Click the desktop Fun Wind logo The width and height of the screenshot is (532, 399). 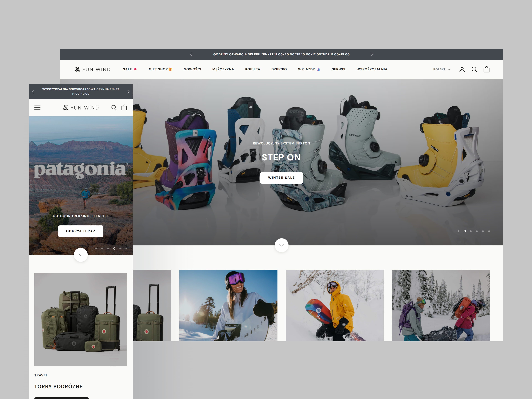pos(93,70)
